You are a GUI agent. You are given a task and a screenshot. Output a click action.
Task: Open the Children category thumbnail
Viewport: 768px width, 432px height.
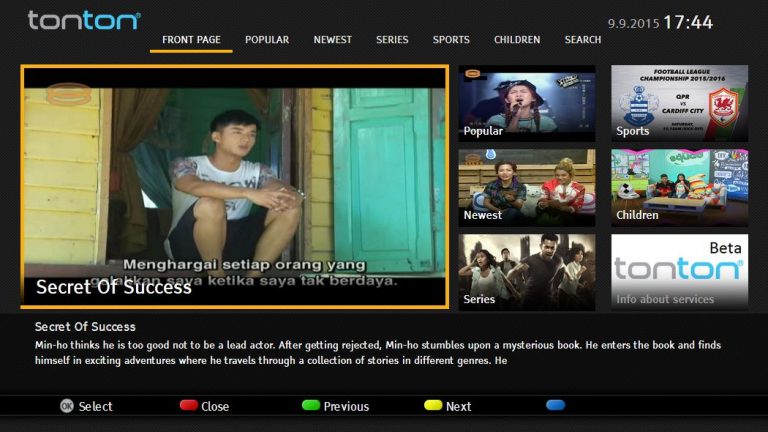[679, 188]
